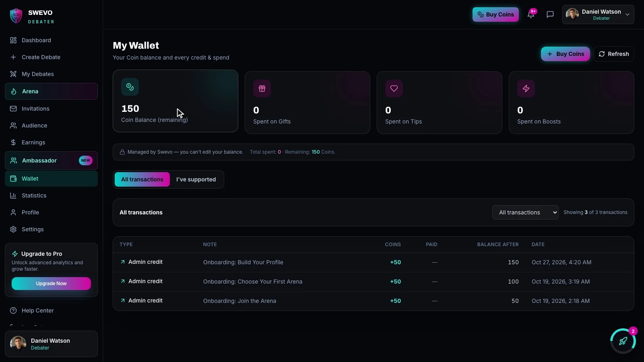Image resolution: width=644 pixels, height=362 pixels.
Task: Open Statistics in the sidebar
Action: [x=51, y=195]
